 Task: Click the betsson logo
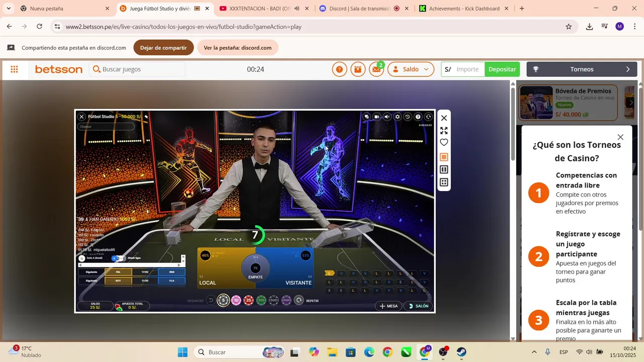(58, 69)
